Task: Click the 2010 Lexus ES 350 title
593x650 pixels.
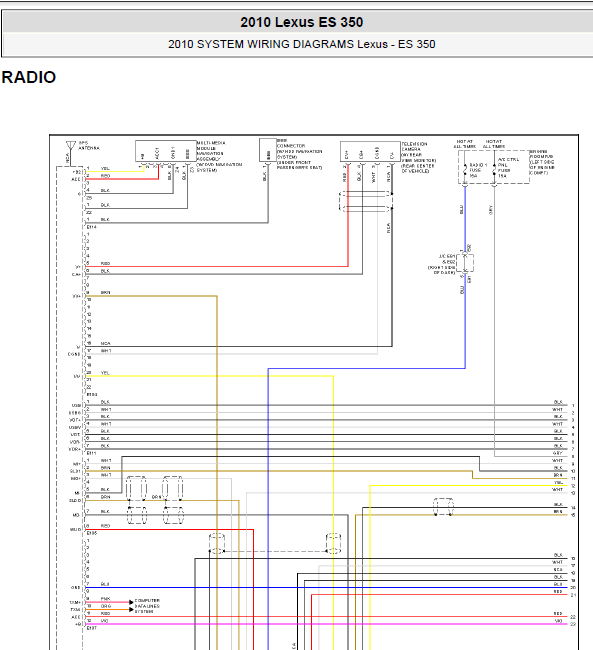Action: pos(301,22)
